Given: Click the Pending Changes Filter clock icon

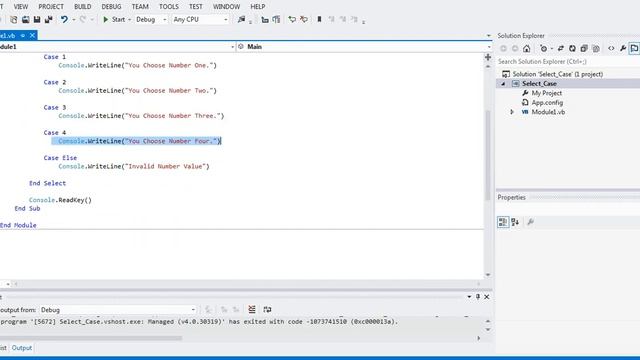Looking at the screenshot, I should pyautogui.click(x=543, y=49).
